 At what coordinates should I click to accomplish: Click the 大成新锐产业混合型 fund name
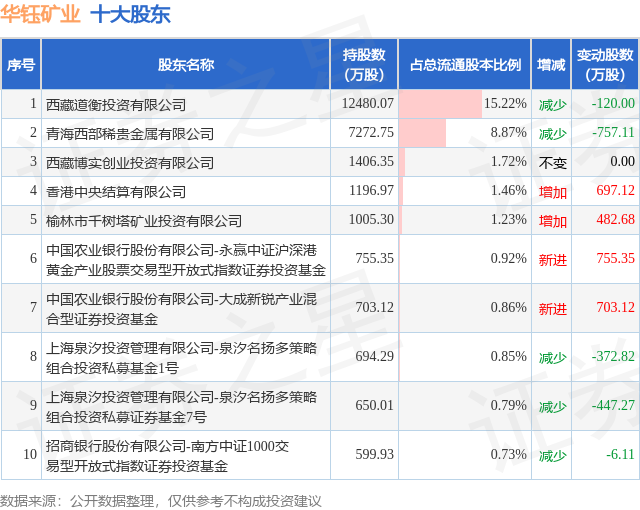click(x=181, y=309)
